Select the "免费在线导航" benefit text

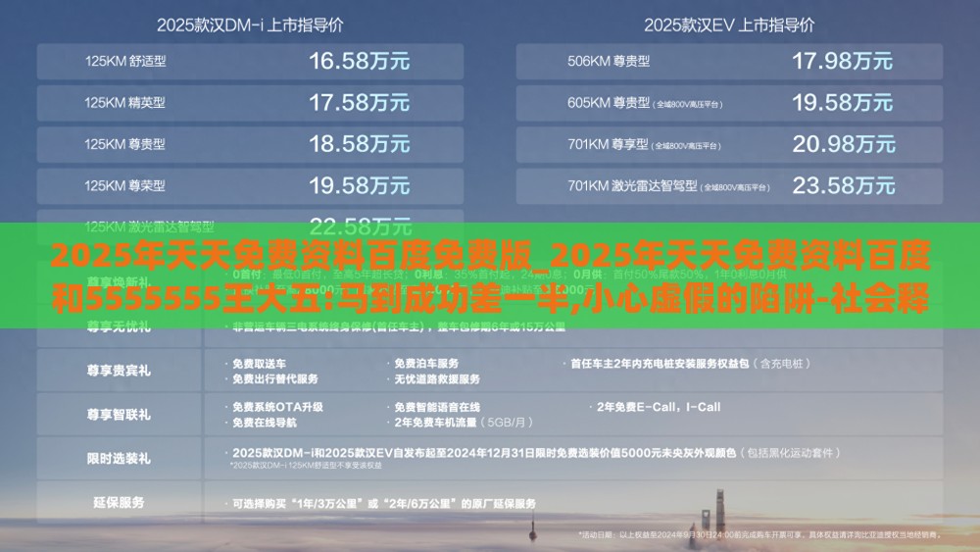pos(265,424)
